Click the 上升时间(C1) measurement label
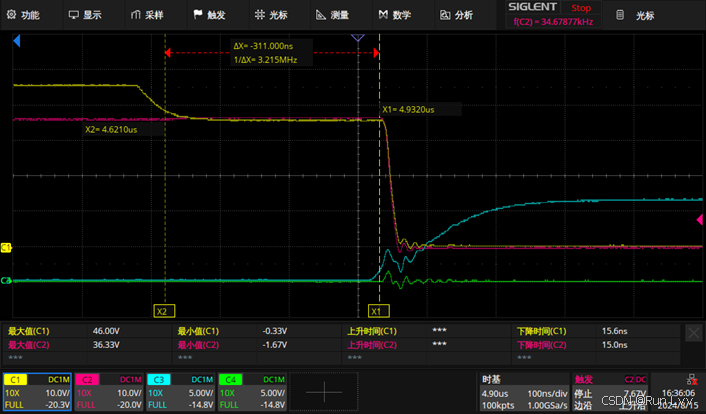The height and width of the screenshot is (414, 706). pyautogui.click(x=372, y=331)
